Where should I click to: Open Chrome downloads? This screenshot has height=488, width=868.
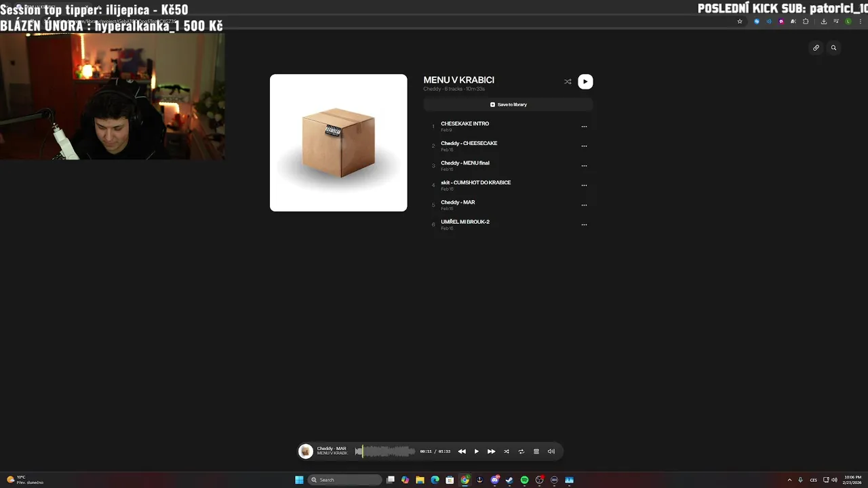coord(823,21)
